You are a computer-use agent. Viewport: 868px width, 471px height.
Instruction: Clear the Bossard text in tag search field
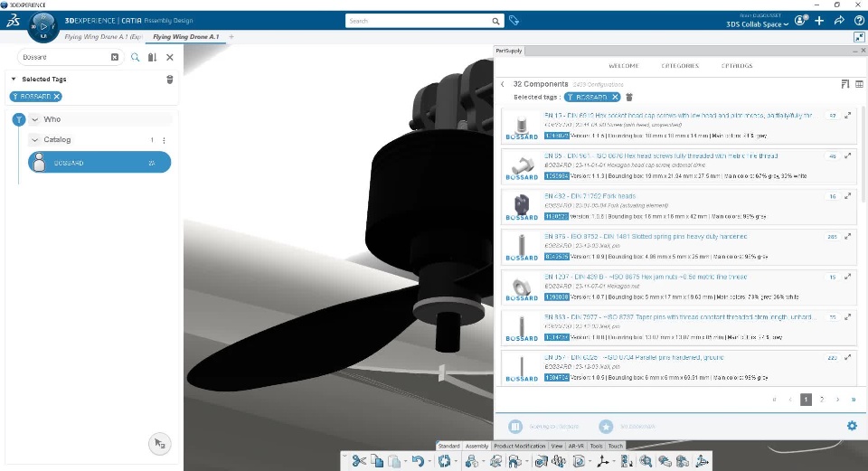click(115, 57)
